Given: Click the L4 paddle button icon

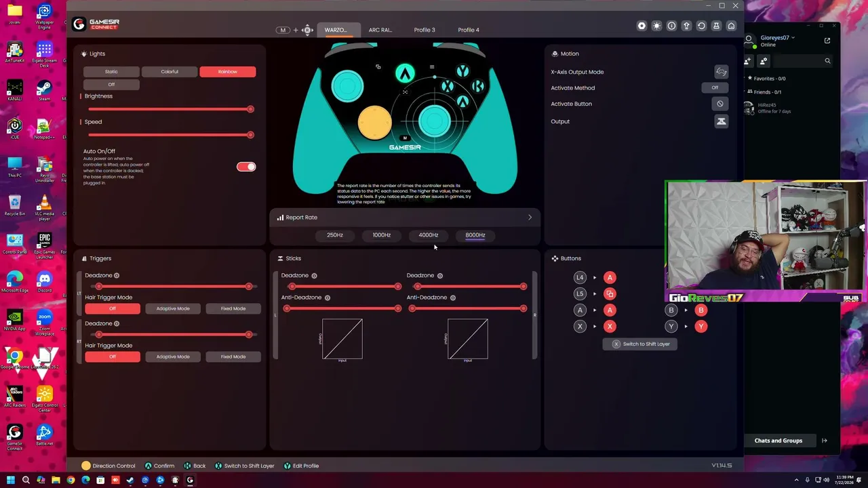Looking at the screenshot, I should coord(580,277).
